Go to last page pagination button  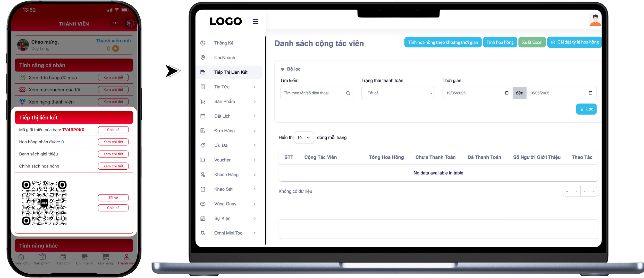pyautogui.click(x=594, y=192)
